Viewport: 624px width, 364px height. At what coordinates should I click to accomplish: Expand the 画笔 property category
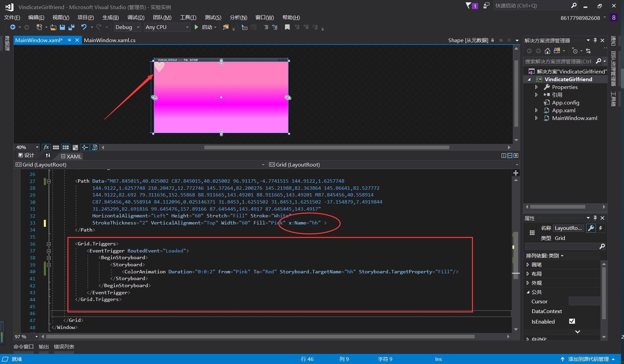(x=528, y=265)
